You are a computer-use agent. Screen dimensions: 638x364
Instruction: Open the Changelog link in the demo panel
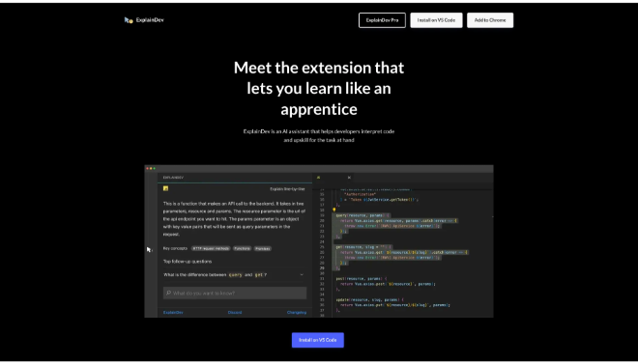[x=297, y=313]
